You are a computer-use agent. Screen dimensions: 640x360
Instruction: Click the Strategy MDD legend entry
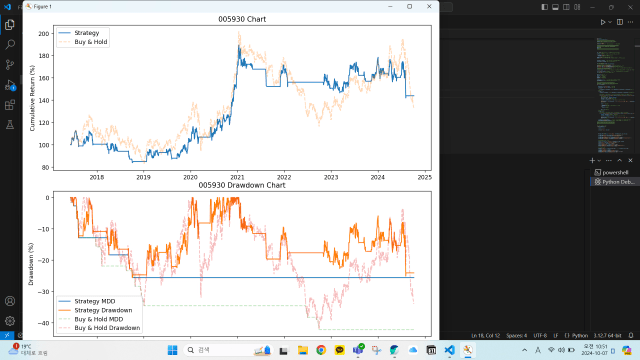click(87, 301)
